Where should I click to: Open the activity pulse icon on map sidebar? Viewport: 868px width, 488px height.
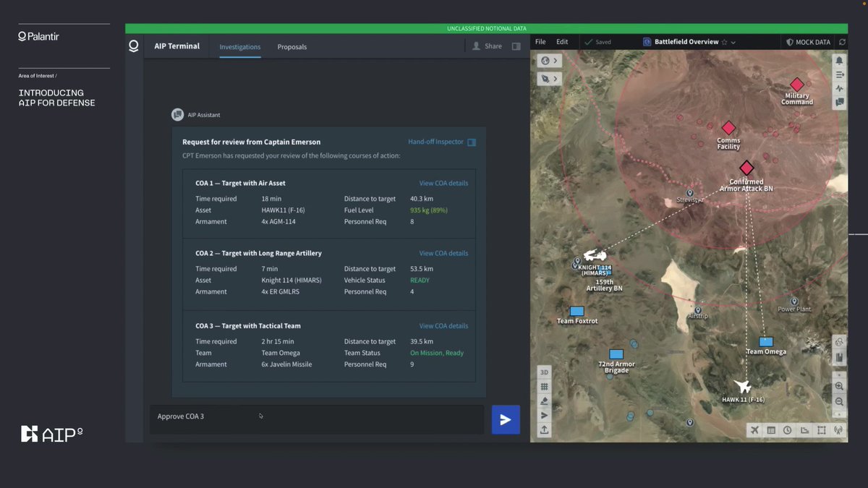click(839, 88)
